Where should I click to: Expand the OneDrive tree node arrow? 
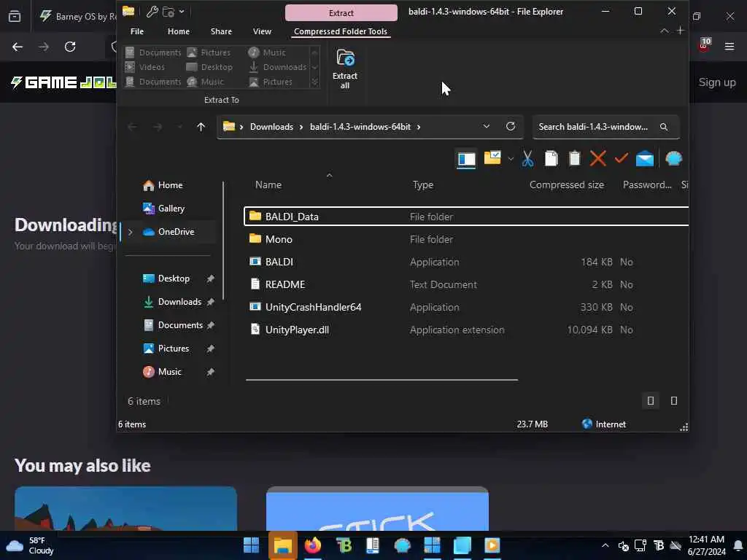[130, 232]
